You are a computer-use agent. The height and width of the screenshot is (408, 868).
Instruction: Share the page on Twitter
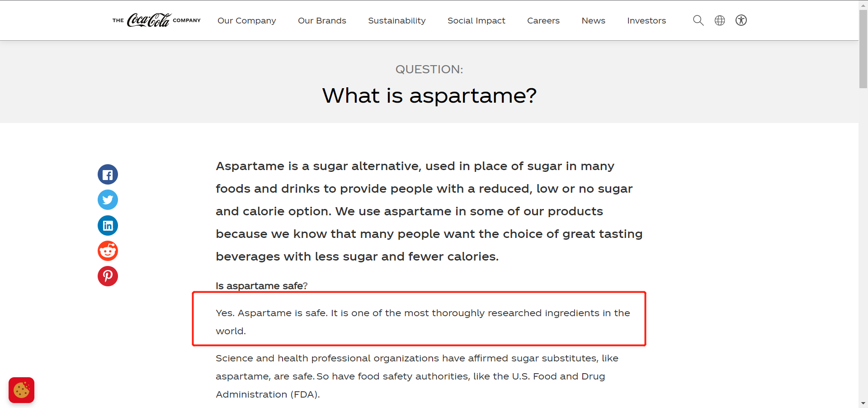(x=108, y=200)
